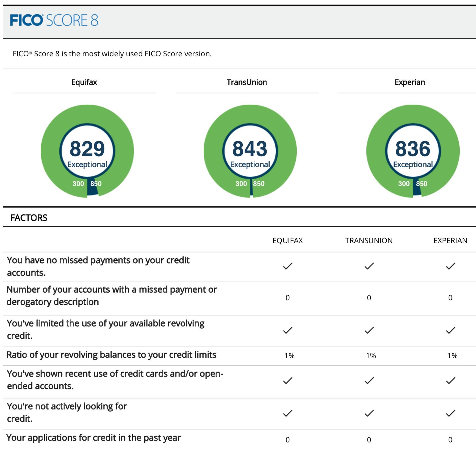Click Experian checkmark for limited revolving credit
This screenshot has height=454, width=476.
pyautogui.click(x=450, y=330)
